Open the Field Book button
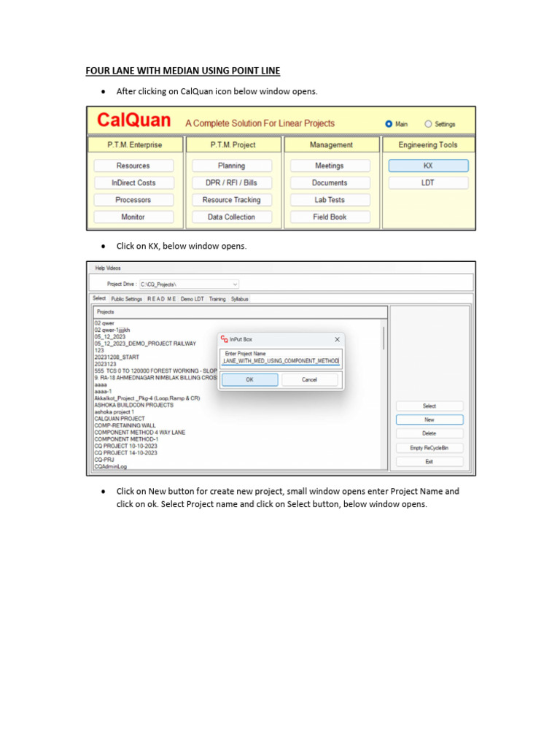Screen dimensions: 560x747 coord(330,217)
